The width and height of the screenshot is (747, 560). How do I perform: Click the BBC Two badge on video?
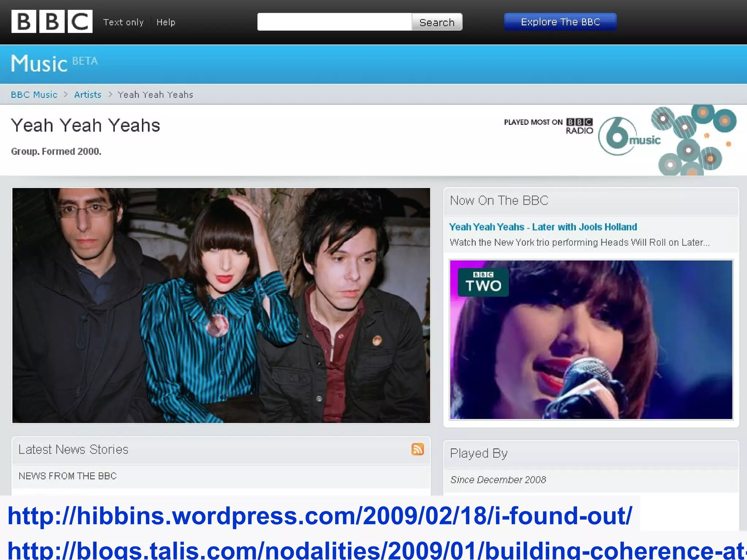483,282
